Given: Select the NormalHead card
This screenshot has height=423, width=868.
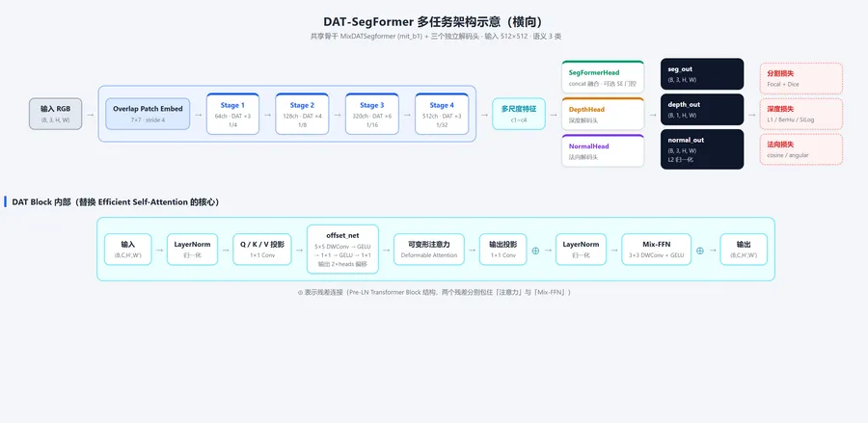Looking at the screenshot, I should [603, 150].
